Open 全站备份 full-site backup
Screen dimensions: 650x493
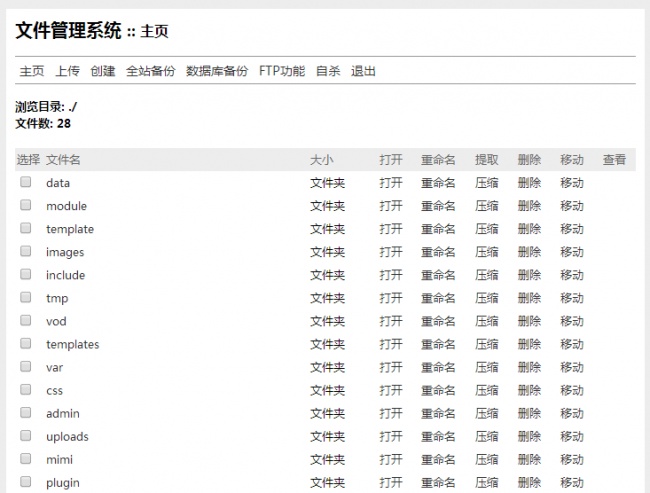tap(151, 71)
